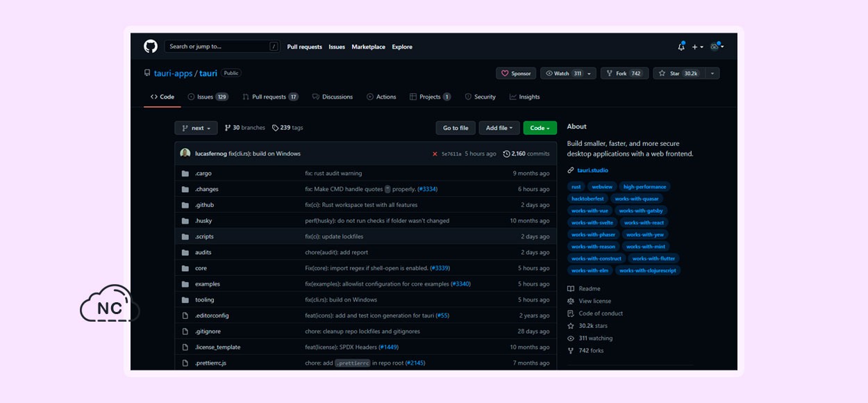Open Explore in top navigation
This screenshot has width=868, height=403.
[x=402, y=47]
